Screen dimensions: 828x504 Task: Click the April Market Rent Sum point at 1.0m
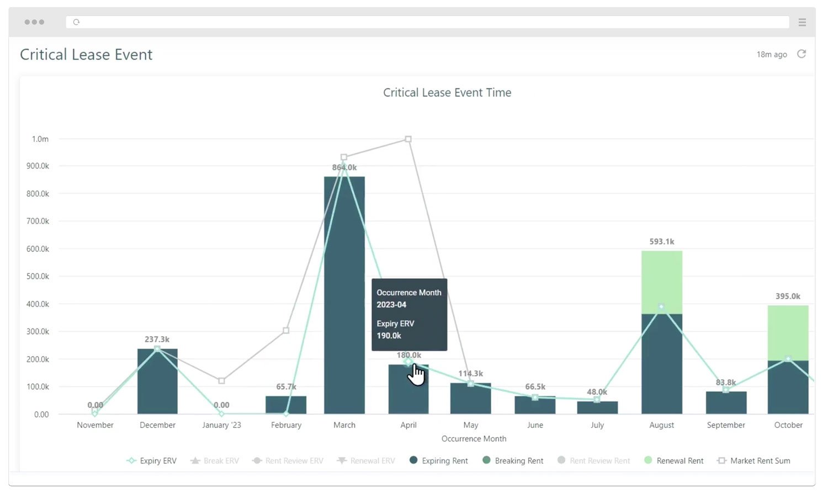tap(408, 139)
